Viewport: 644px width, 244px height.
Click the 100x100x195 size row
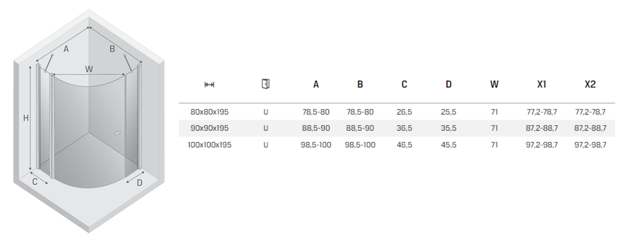[397, 145]
